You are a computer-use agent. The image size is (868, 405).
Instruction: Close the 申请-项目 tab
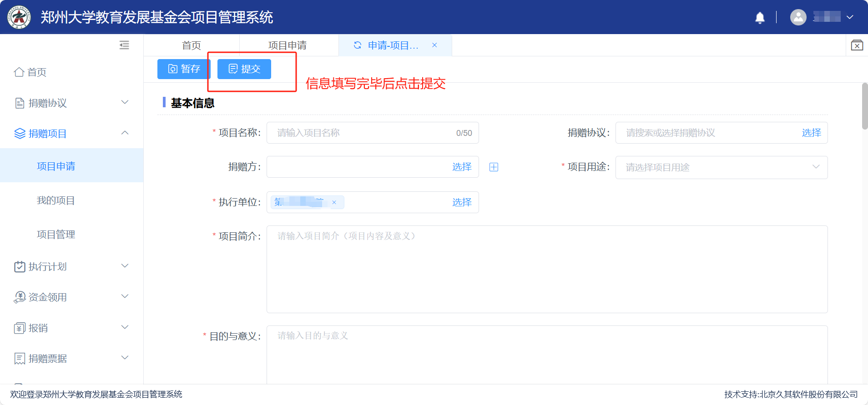[434, 45]
